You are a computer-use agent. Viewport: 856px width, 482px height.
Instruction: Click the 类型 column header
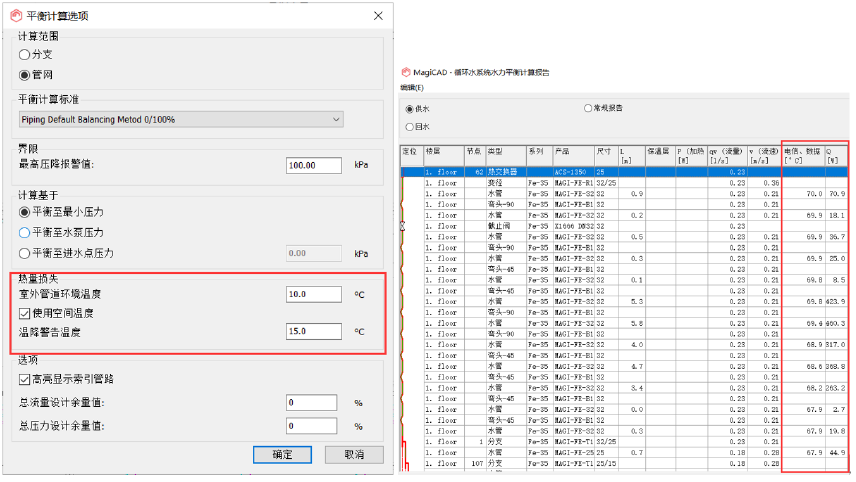[x=506, y=156]
